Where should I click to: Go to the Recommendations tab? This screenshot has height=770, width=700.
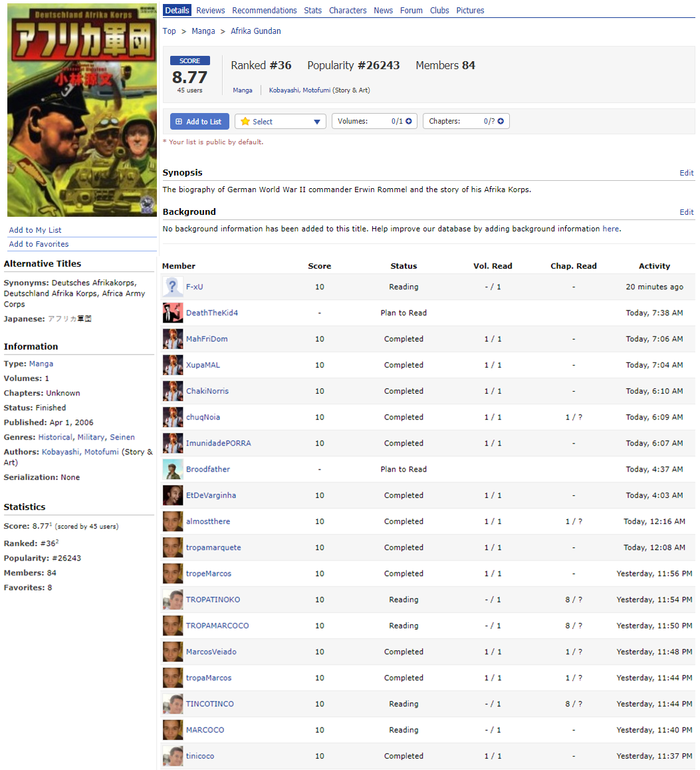point(265,10)
